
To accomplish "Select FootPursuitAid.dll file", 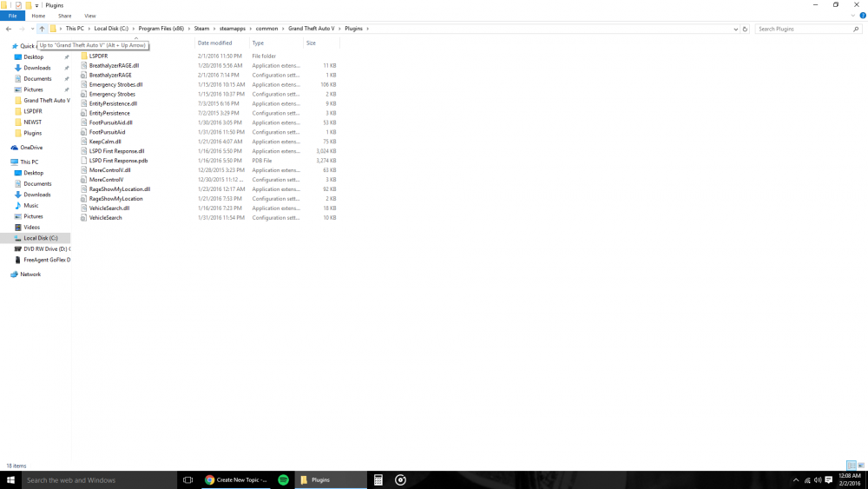I will click(x=111, y=123).
